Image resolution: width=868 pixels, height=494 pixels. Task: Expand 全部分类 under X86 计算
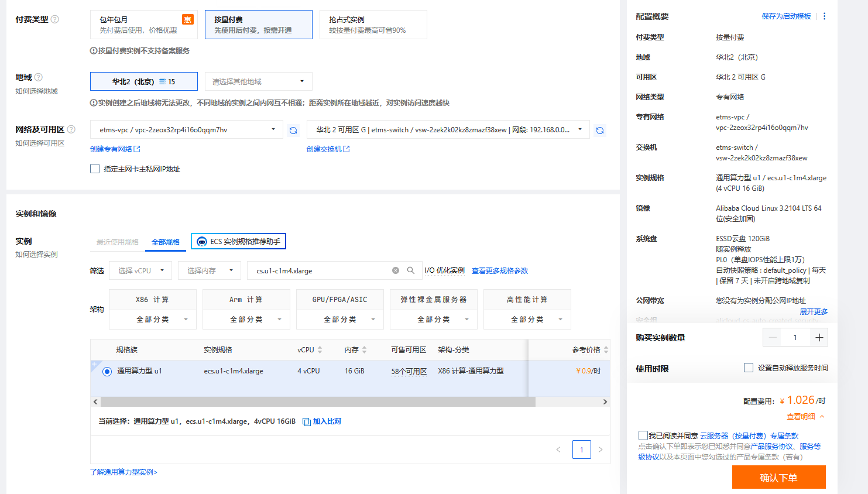click(x=153, y=320)
